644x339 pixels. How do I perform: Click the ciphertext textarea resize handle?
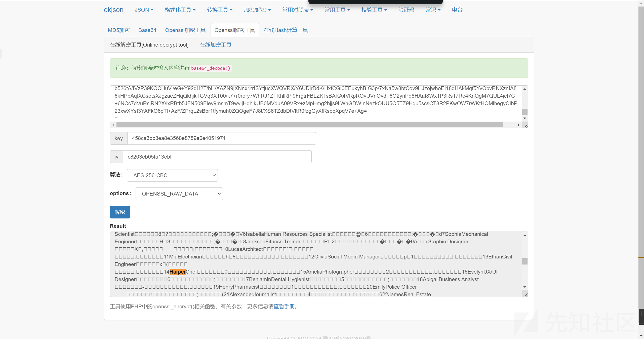[x=526, y=126]
